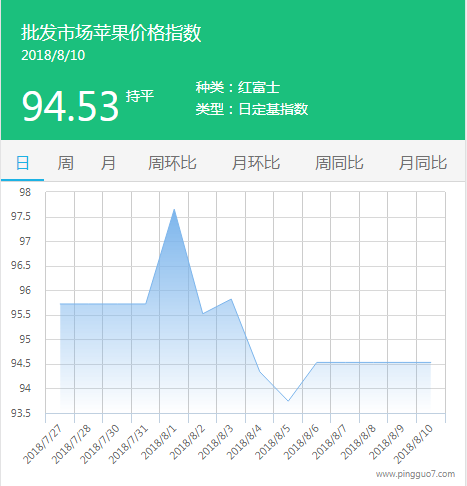The image size is (467, 486).
Task: Open the 月环比 tab
Action: 256,163
